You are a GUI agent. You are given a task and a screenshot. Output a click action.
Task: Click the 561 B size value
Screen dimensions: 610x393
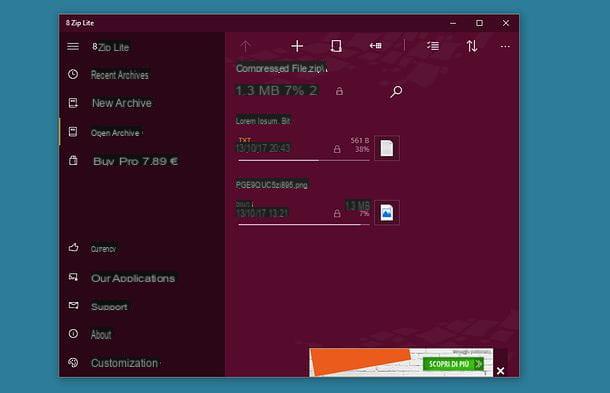(360, 140)
